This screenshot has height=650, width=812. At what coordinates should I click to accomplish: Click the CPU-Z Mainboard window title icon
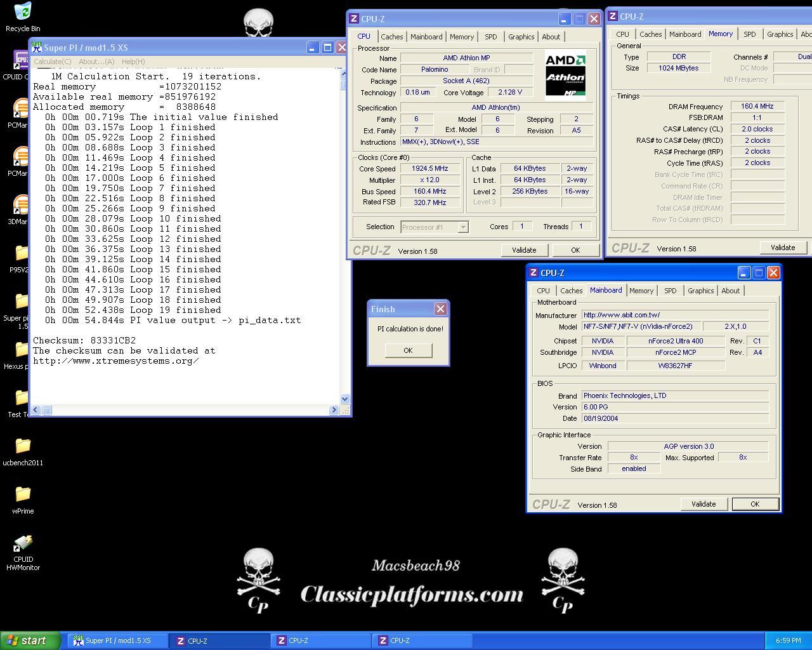click(x=534, y=273)
